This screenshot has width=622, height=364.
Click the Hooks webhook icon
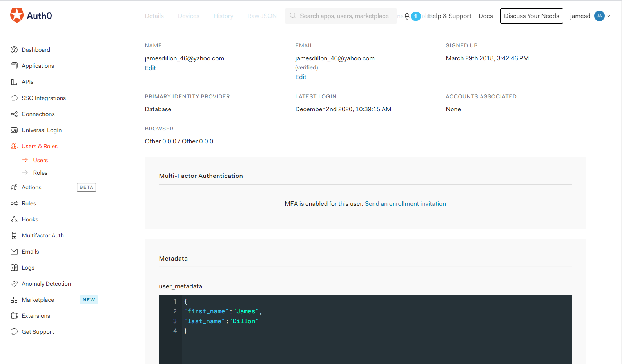[14, 219]
